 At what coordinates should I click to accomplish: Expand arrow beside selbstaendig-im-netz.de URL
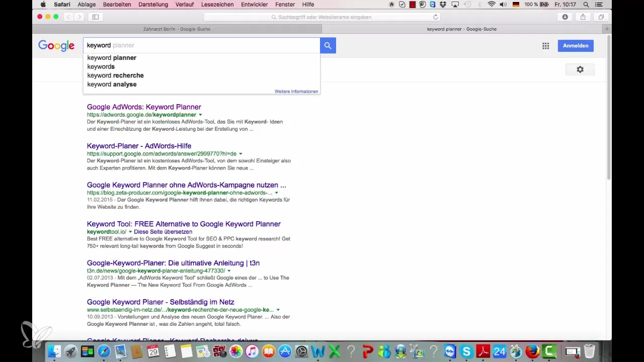click(278, 310)
